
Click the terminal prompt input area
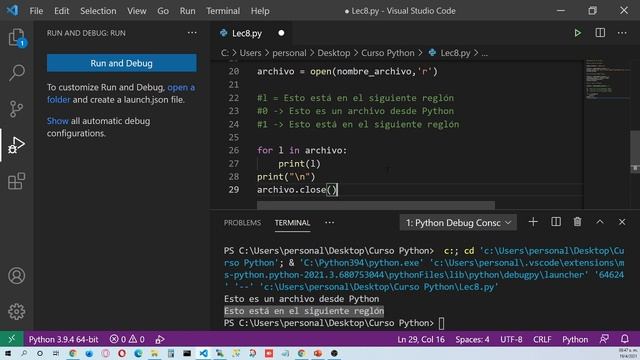coord(441,323)
